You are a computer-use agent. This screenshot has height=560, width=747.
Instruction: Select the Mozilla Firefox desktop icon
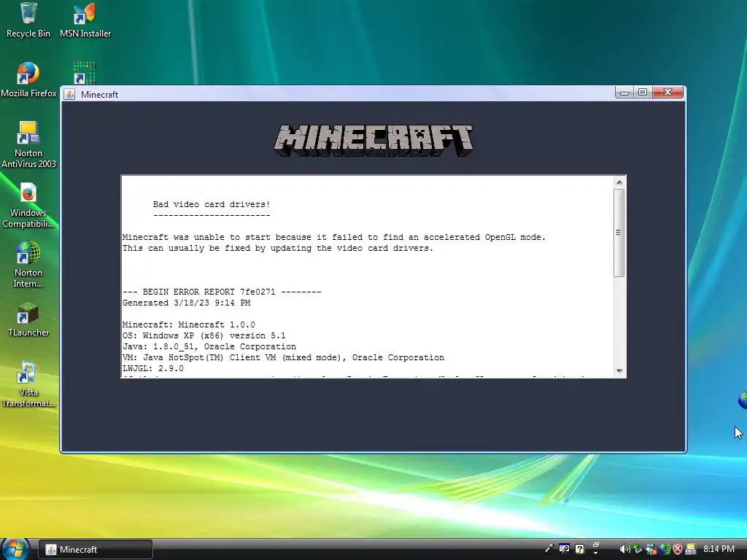click(28, 79)
